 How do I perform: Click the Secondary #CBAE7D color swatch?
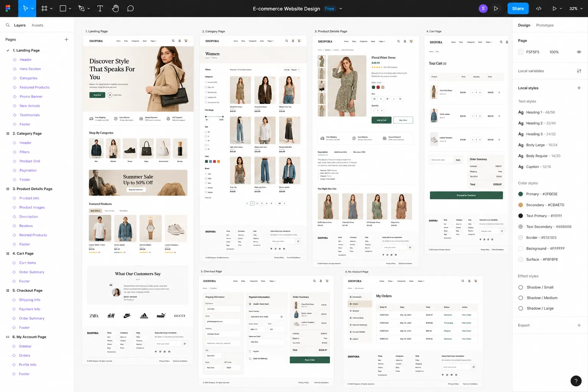521,205
